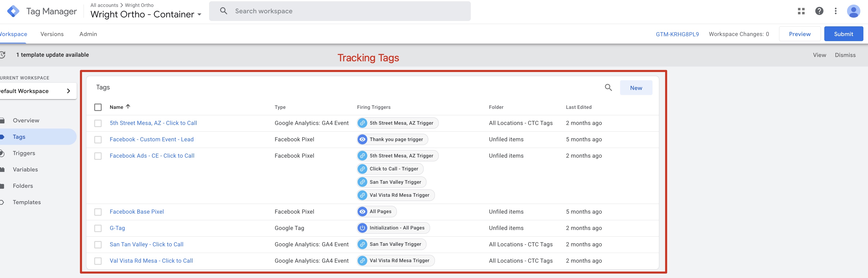The width and height of the screenshot is (868, 278).
Task: Click the search icon in workspace search bar
Action: click(223, 11)
